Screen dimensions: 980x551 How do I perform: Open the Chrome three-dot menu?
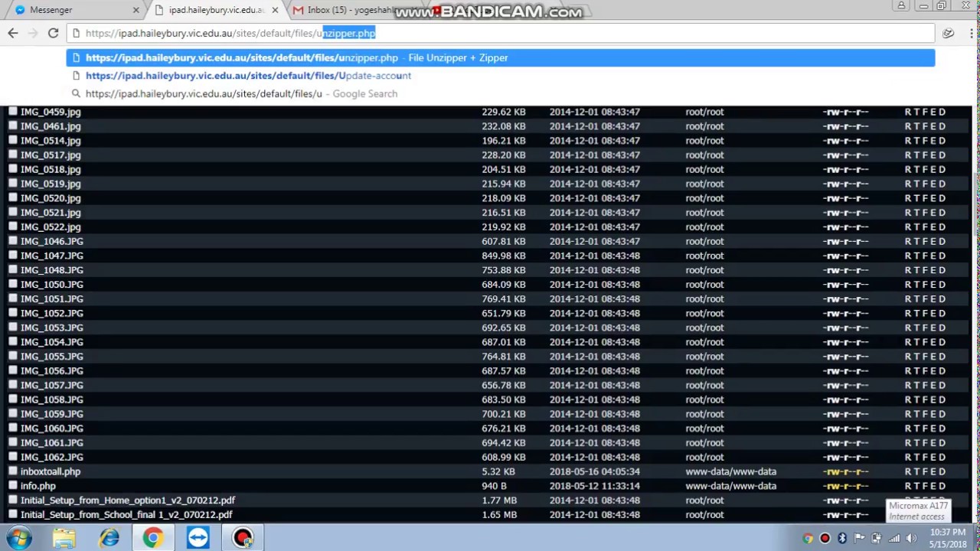(x=970, y=33)
